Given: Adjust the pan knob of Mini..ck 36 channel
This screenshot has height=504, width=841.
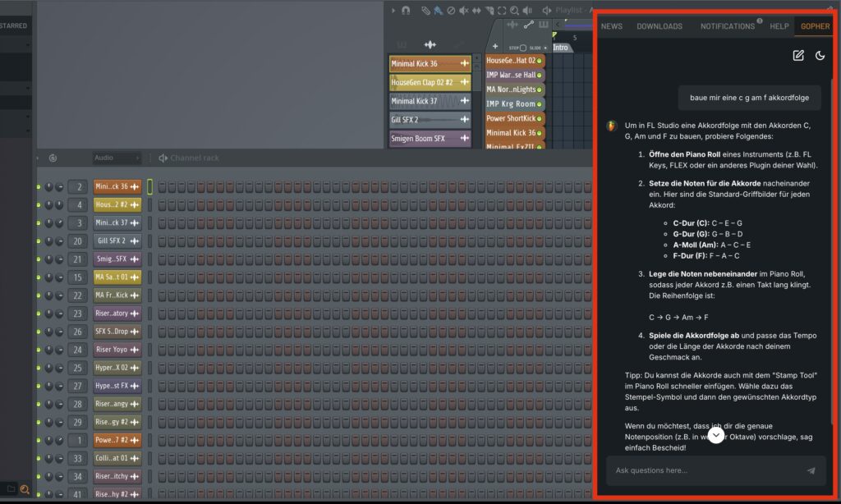Looking at the screenshot, I should click(48, 186).
